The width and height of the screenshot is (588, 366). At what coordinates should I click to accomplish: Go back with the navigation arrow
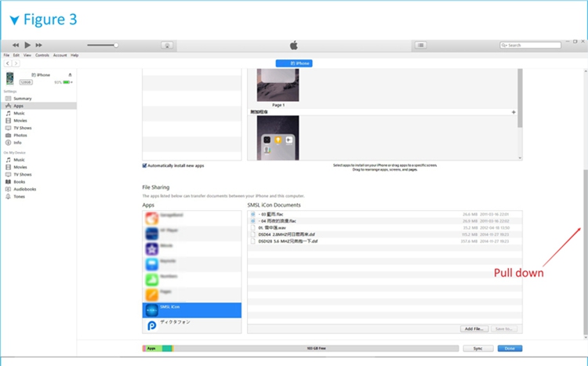(x=7, y=63)
